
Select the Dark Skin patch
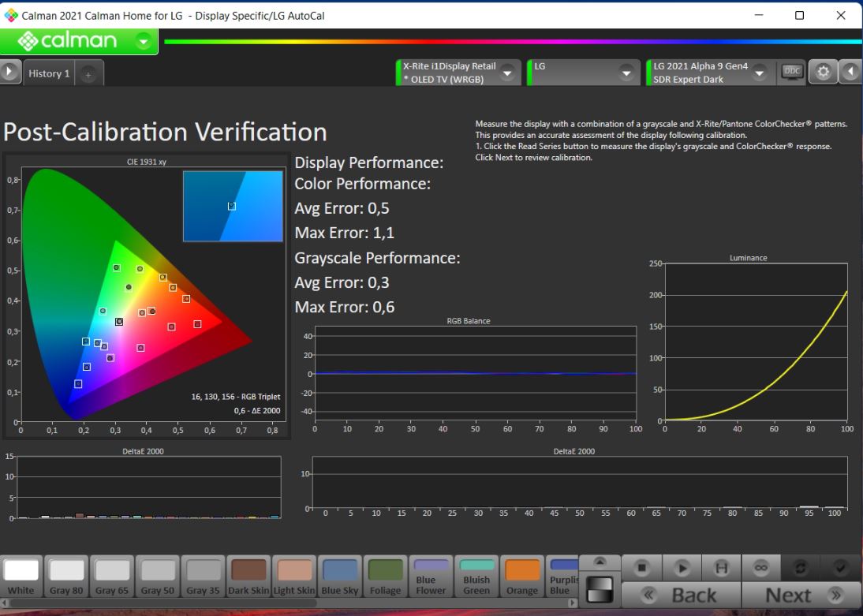tap(248, 577)
